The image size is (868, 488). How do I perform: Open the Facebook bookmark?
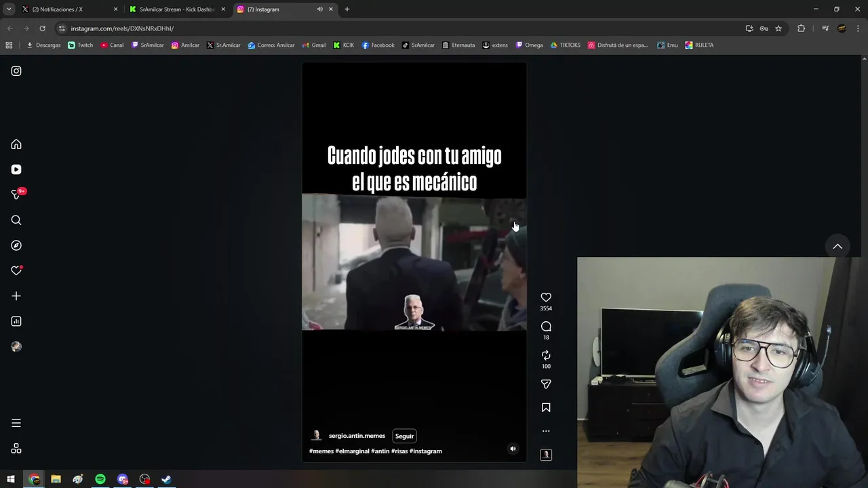tap(378, 45)
